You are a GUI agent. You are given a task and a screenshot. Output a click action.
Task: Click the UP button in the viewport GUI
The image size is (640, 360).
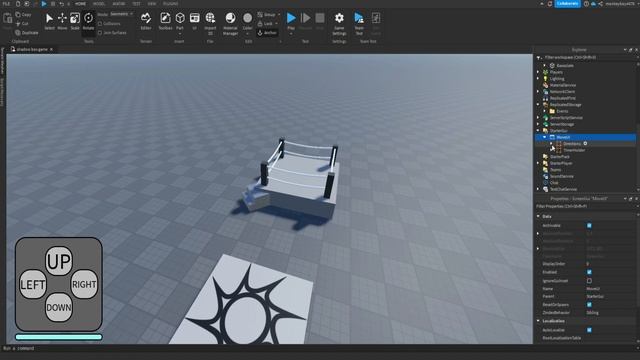59,261
